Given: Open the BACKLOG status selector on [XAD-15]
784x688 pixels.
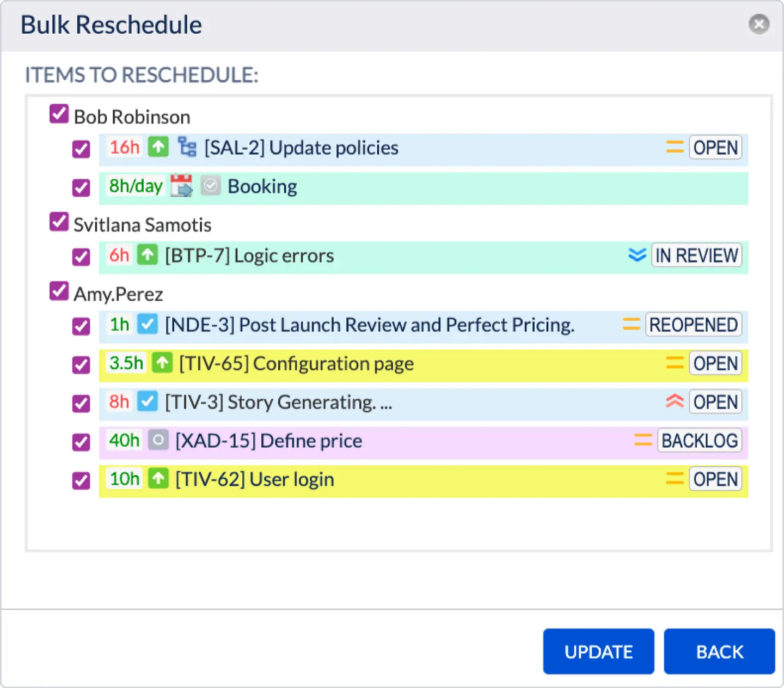Looking at the screenshot, I should 700,440.
